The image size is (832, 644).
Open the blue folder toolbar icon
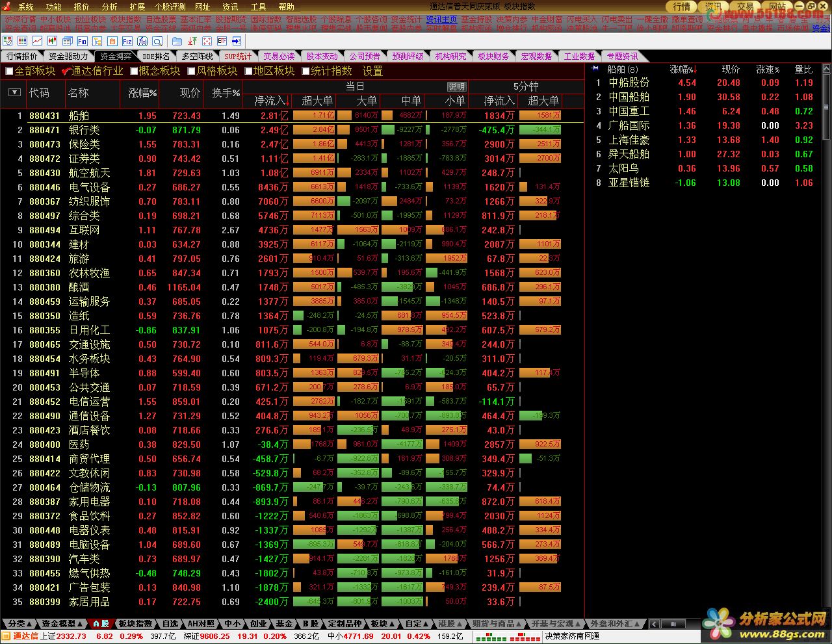click(177, 40)
